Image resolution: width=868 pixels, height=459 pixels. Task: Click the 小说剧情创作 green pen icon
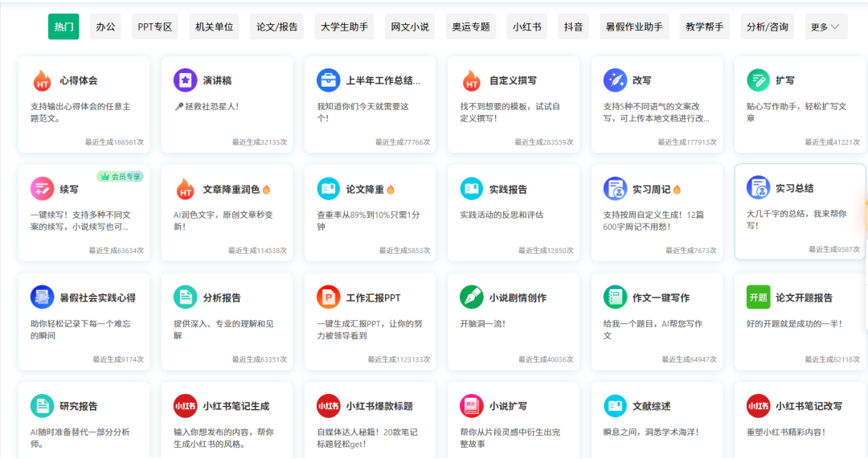[x=472, y=297]
